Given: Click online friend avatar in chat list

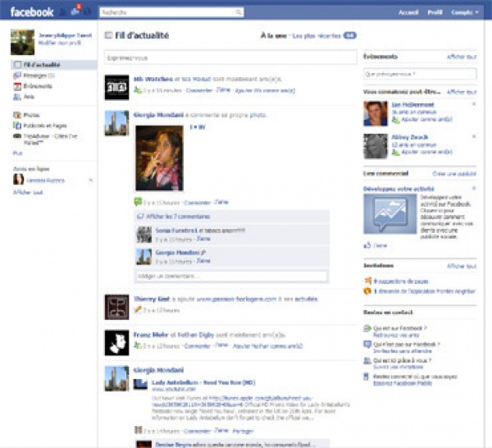Looking at the screenshot, I should (x=19, y=179).
